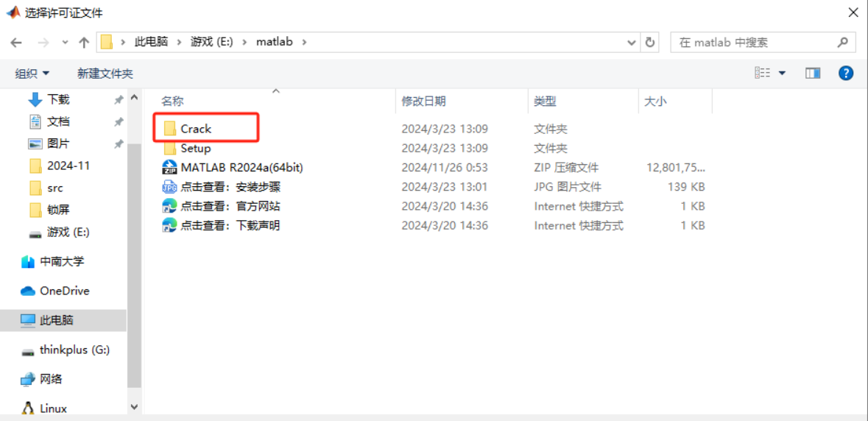Open the view options dropdown arrow
The image size is (868, 421).
point(782,73)
